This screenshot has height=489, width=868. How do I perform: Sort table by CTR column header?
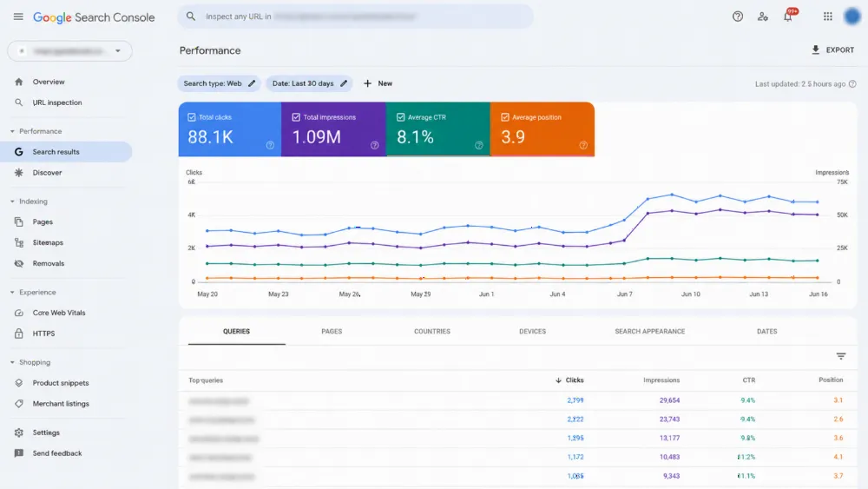[x=748, y=380]
